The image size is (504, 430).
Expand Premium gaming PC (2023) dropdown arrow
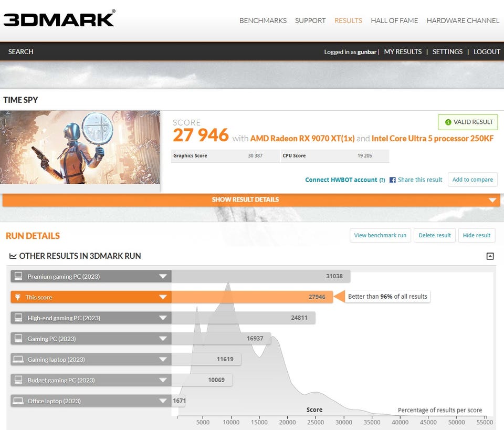click(x=163, y=276)
